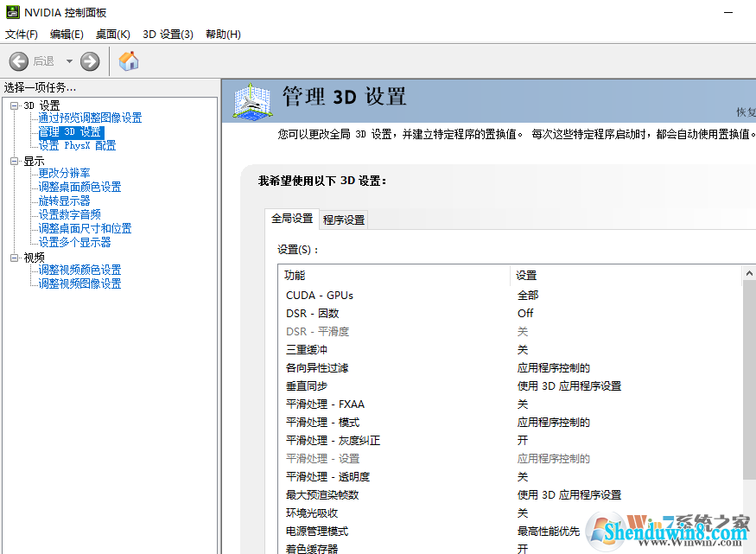The width and height of the screenshot is (756, 554).
Task: Select the 平滑处理 - 模式 setting row
Action: coord(510,423)
